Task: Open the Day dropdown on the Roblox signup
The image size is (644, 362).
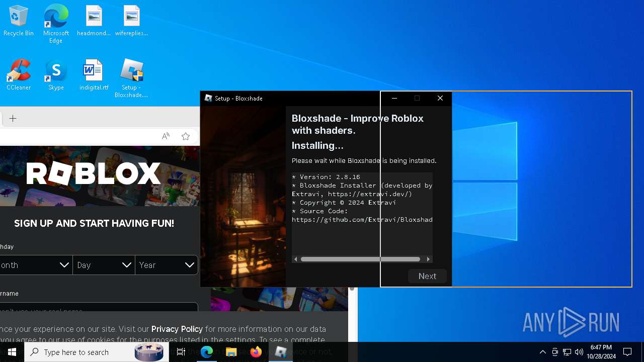Action: (104, 265)
